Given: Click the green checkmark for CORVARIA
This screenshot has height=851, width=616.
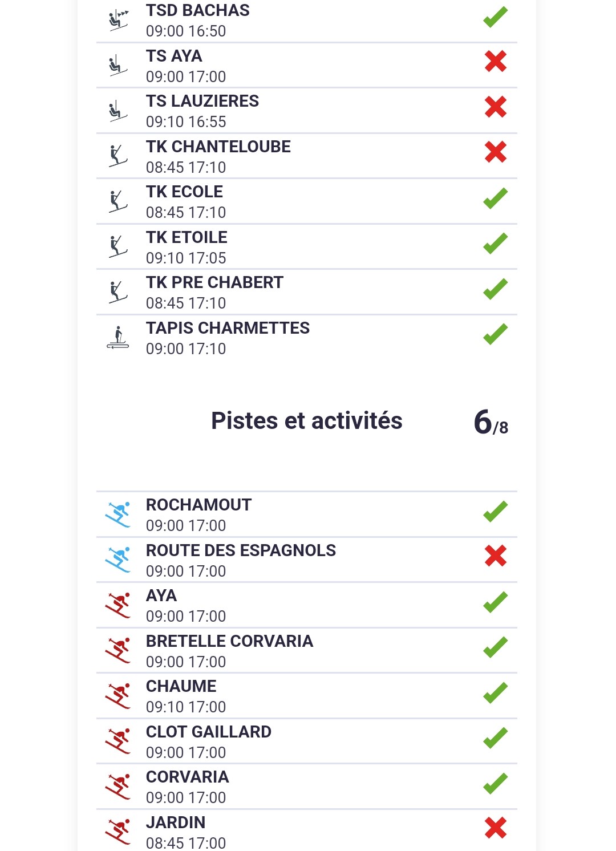Looking at the screenshot, I should point(495,783).
